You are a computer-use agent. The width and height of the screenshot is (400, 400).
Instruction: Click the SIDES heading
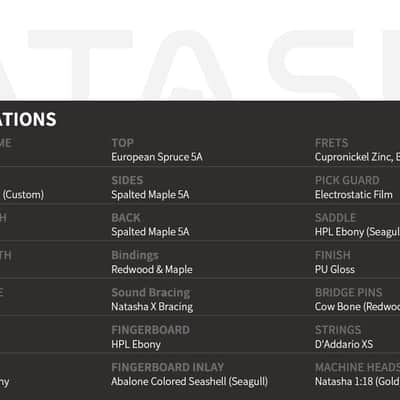coord(127,180)
